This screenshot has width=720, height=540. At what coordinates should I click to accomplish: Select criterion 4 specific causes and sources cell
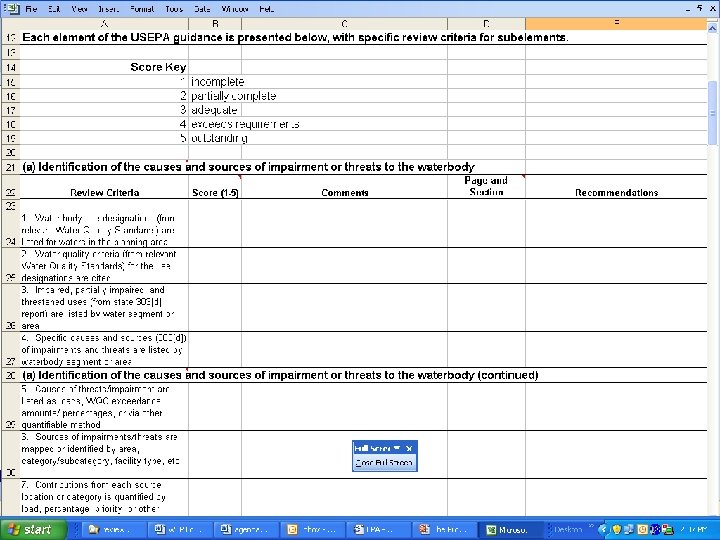click(104, 349)
